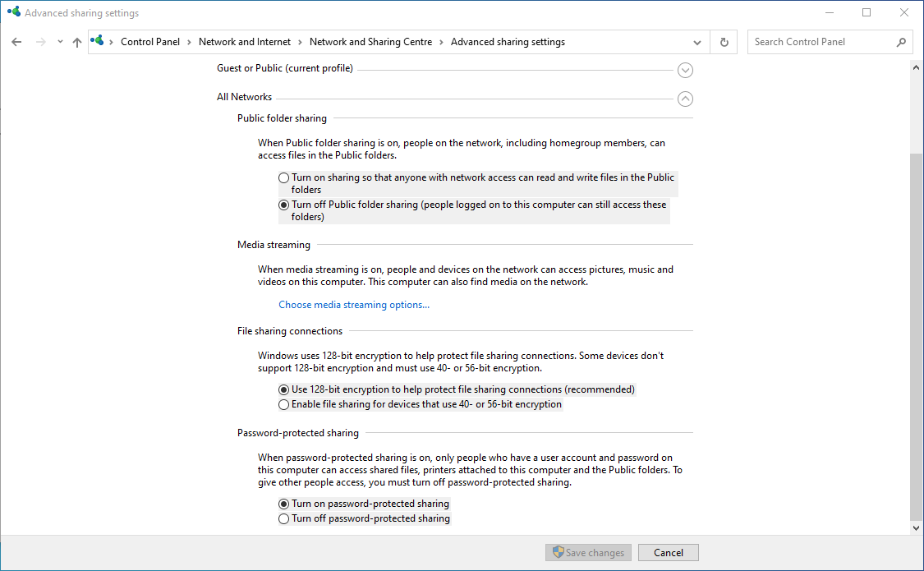Enable 40- or 56-bit encryption file sharing

point(283,404)
